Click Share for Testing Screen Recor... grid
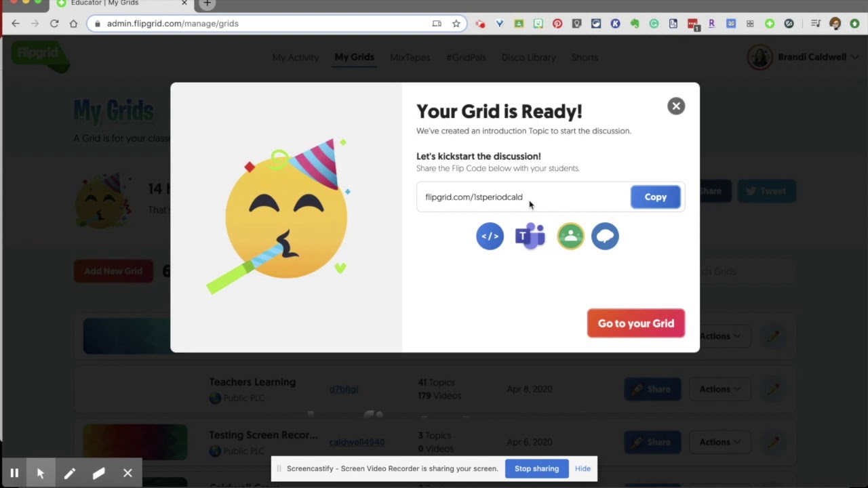The image size is (868, 488). pos(652,442)
